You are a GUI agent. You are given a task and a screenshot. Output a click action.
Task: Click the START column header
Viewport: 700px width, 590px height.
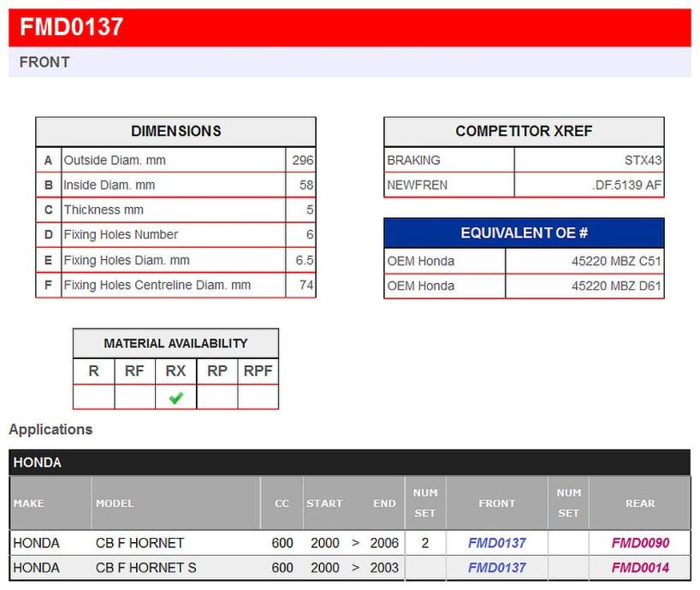(x=324, y=504)
